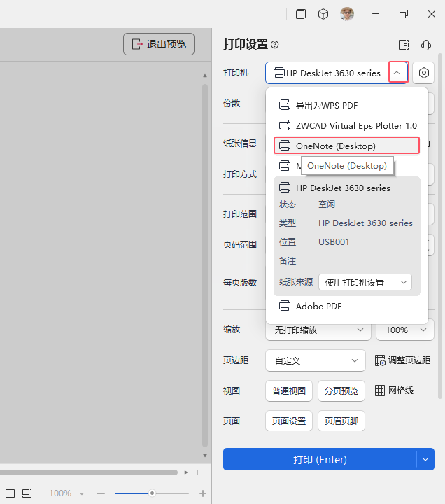Click the user avatar in title bar
445x504 pixels.
[347, 14]
